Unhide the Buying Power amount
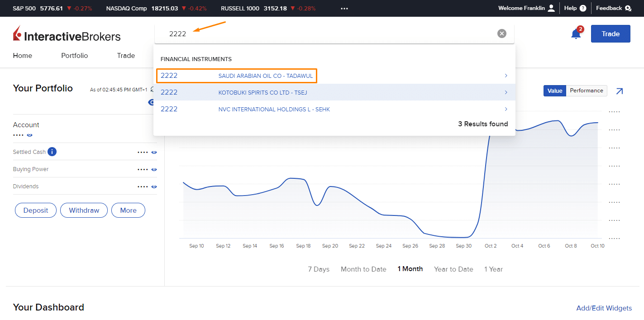This screenshot has width=644, height=320. coord(154,169)
